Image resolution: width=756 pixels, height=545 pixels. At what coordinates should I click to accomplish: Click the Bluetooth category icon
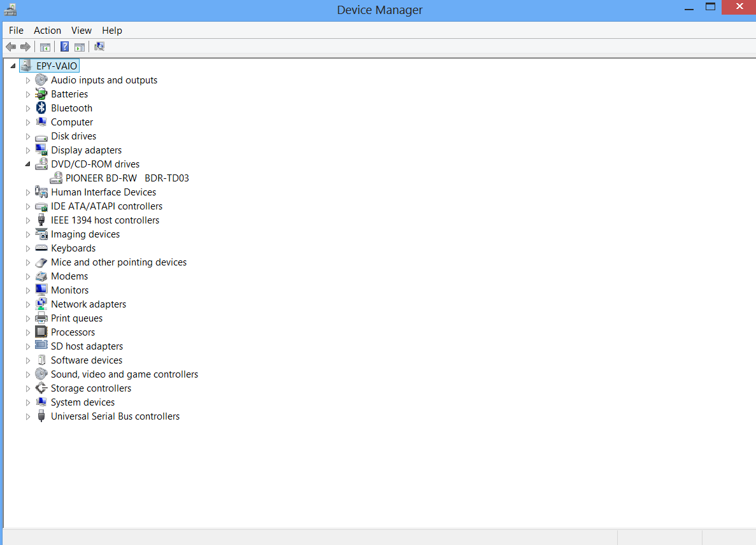41,108
